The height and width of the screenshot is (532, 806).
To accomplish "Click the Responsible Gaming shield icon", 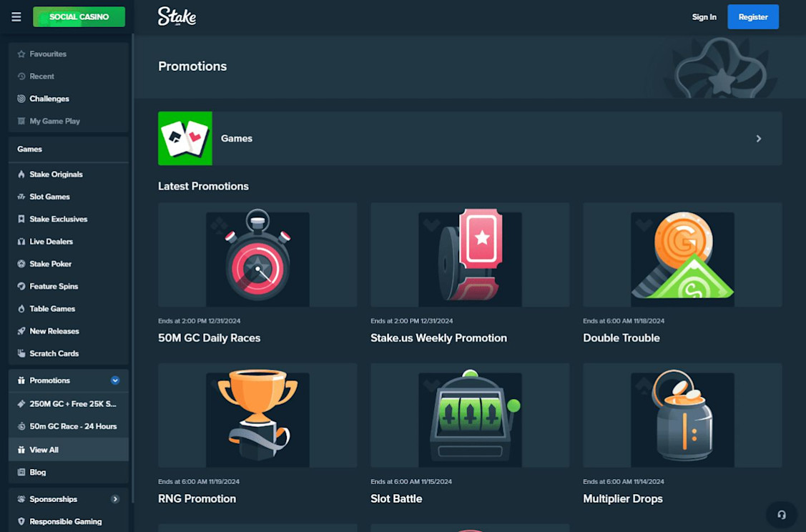I will [x=21, y=521].
